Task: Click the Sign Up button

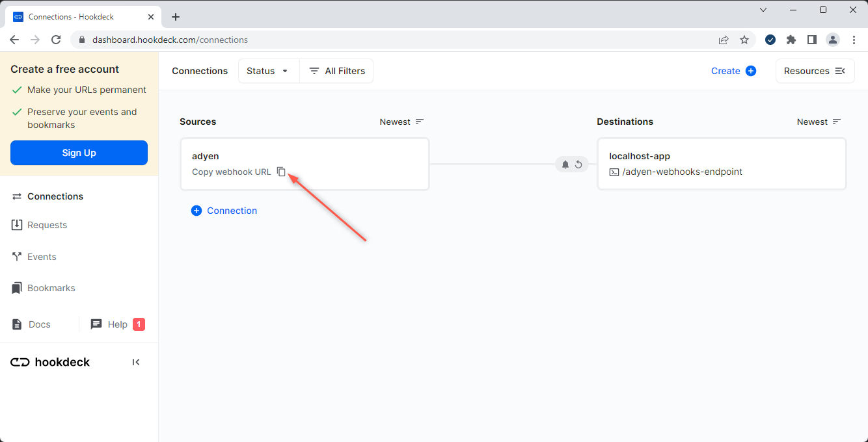Action: point(79,153)
